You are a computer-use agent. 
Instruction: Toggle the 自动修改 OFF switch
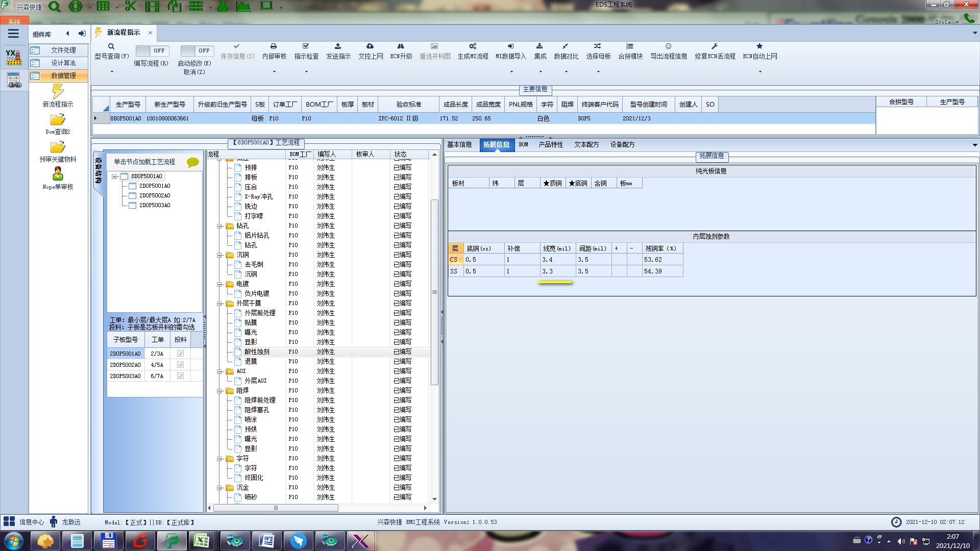point(196,51)
